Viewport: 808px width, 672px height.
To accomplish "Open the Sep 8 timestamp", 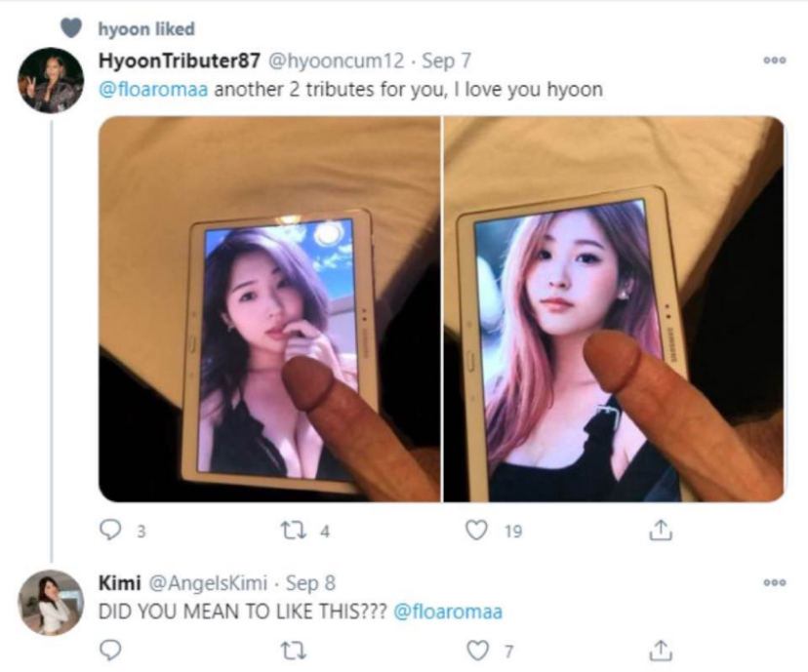I will point(310,583).
